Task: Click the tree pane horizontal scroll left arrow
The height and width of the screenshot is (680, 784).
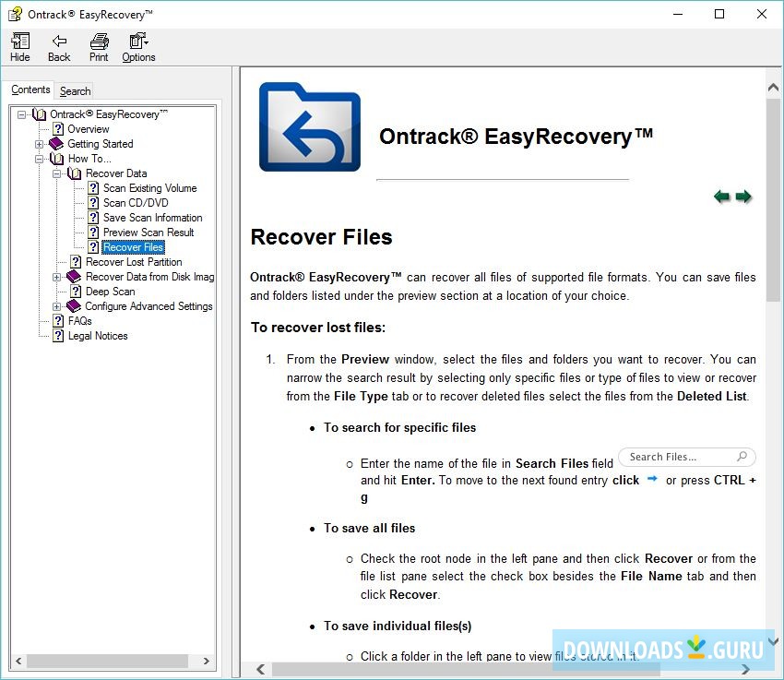Action: tap(18, 661)
